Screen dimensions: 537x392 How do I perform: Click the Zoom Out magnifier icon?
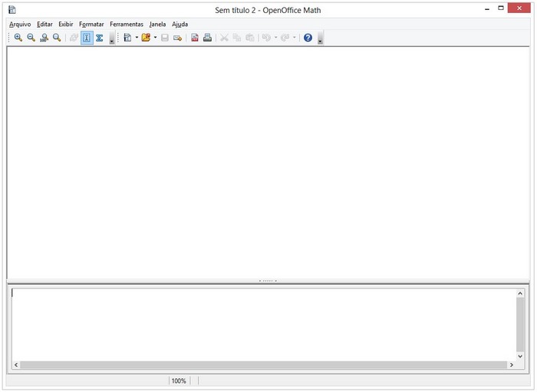31,38
